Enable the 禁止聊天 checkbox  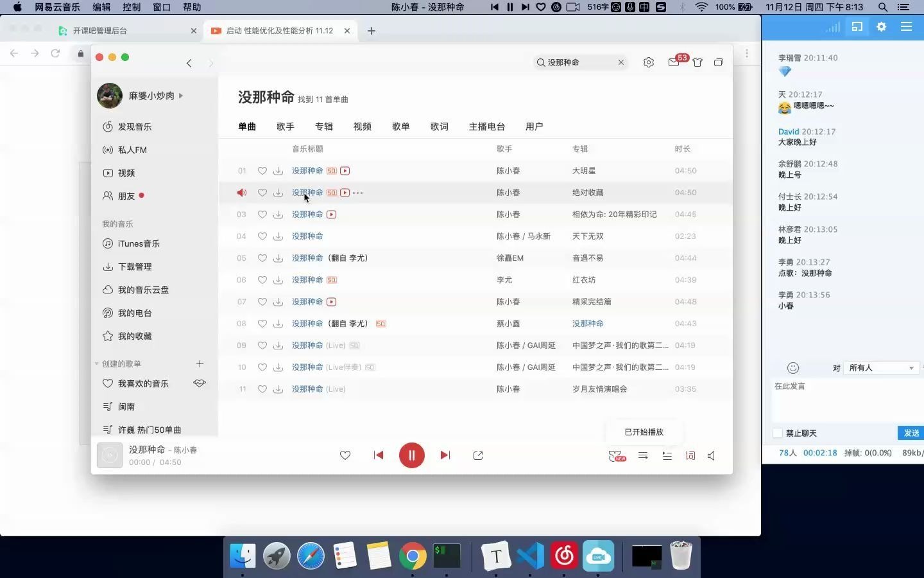point(778,433)
